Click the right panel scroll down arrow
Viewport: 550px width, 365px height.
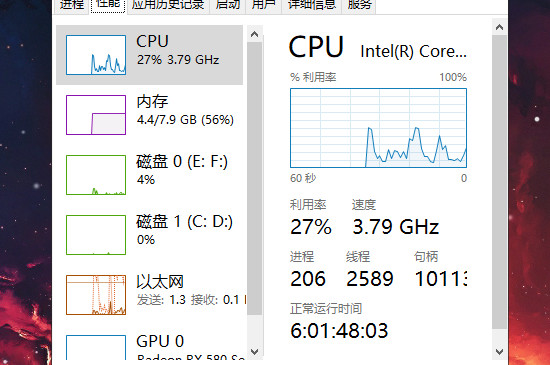pyautogui.click(x=499, y=351)
